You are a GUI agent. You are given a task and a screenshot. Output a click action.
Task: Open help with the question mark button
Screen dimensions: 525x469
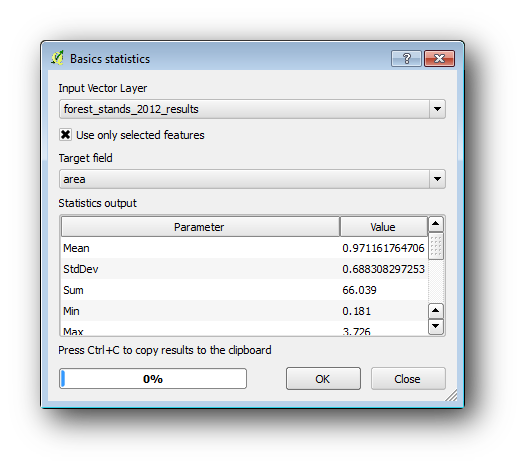coord(406,59)
